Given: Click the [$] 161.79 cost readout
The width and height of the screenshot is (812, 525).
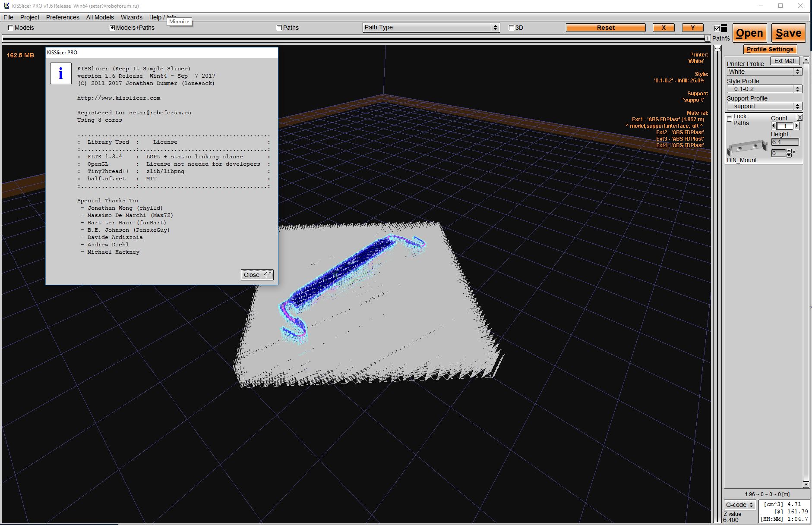Looking at the screenshot, I should pyautogui.click(x=791, y=511).
